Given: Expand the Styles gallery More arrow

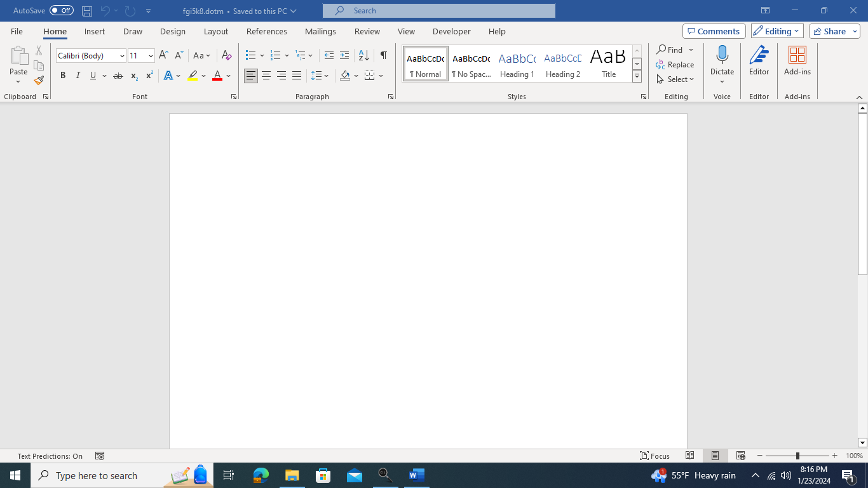Looking at the screenshot, I should (x=637, y=76).
